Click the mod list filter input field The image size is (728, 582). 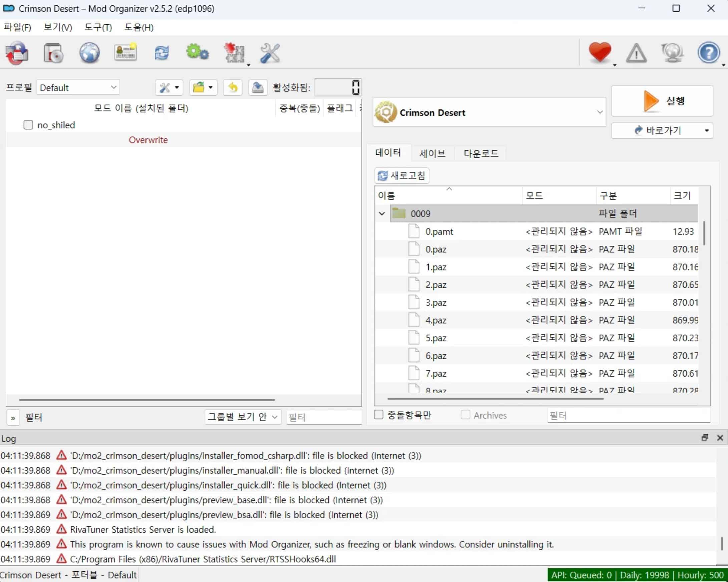click(x=324, y=417)
